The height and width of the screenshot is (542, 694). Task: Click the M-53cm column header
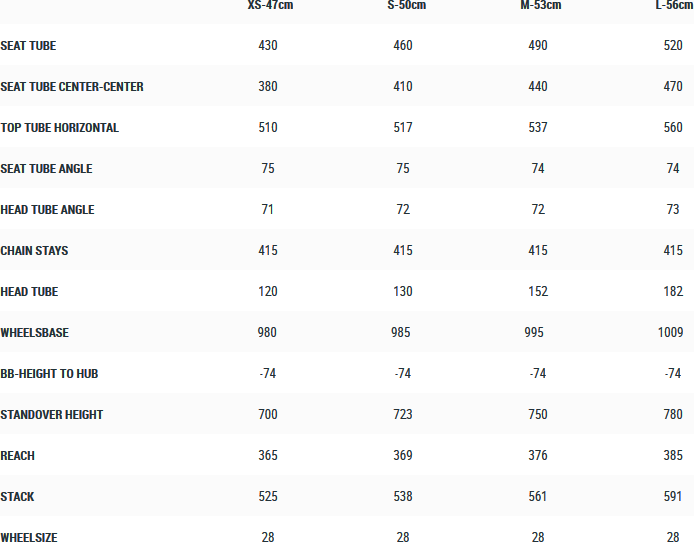tap(539, 6)
